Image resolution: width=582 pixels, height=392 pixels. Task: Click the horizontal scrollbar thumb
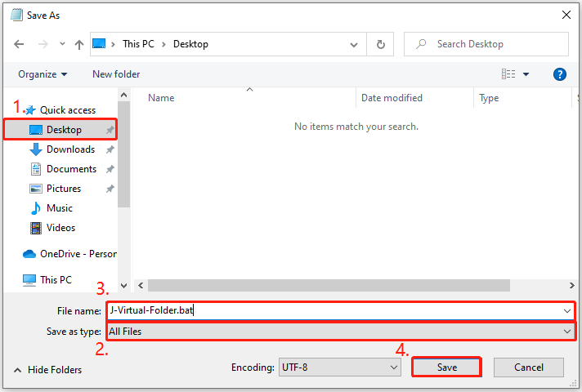329,286
